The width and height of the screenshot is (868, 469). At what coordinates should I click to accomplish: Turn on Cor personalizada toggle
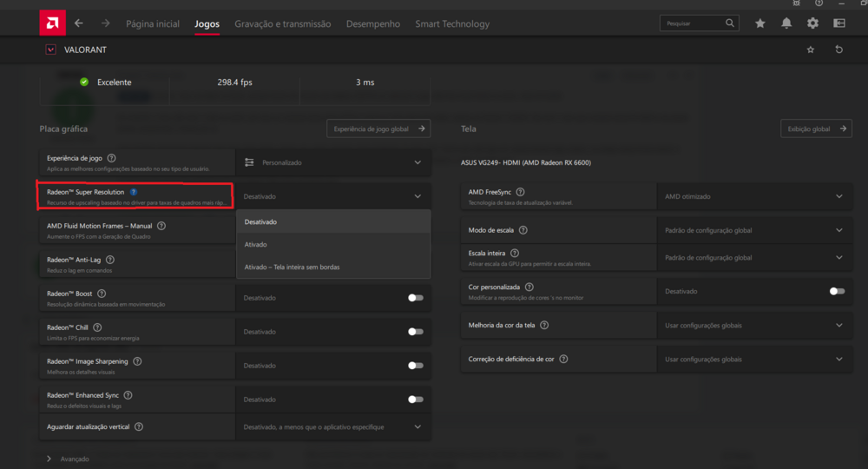(837, 291)
